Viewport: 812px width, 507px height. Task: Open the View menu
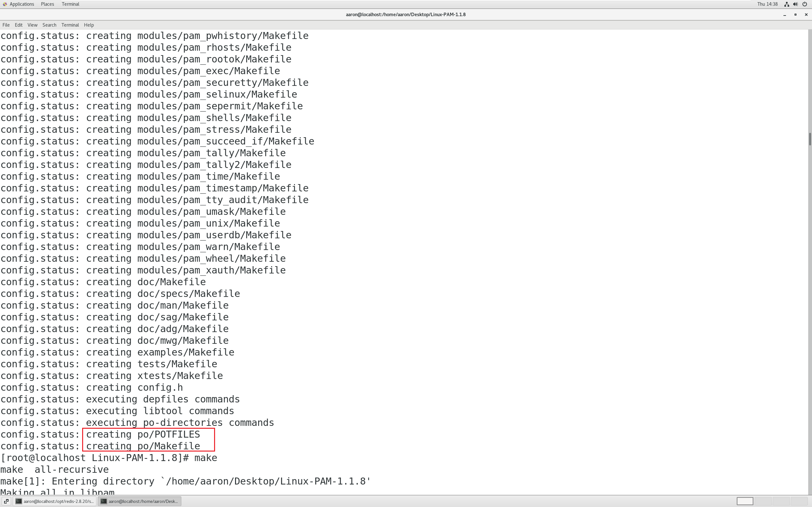point(32,25)
